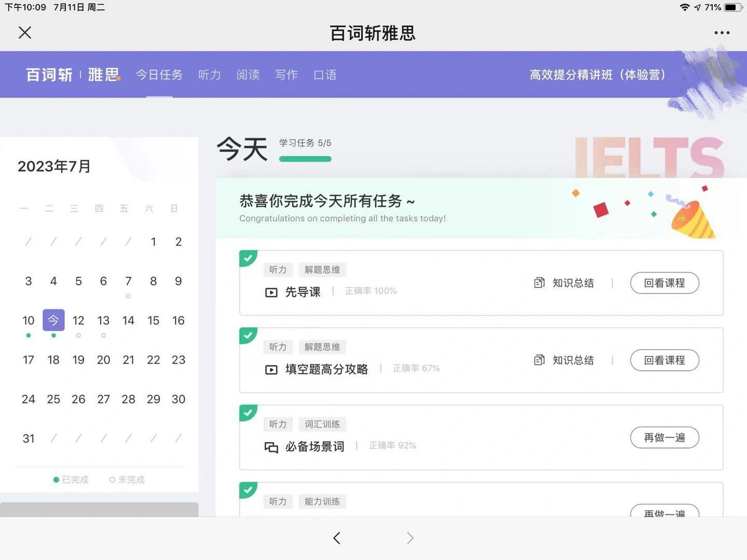Click the document icon for 填空题高分攻略 知识总结
Screen dimensions: 747x560
[x=539, y=360]
